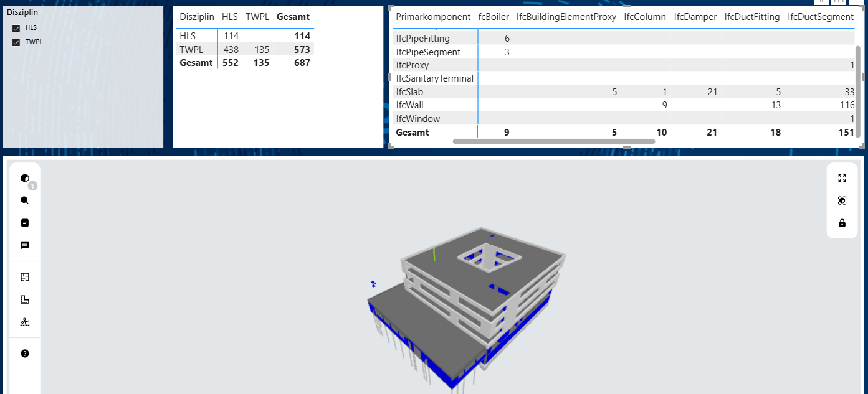Click the Disziplin header in small matrix
This screenshot has width=868, height=394.
point(197,17)
